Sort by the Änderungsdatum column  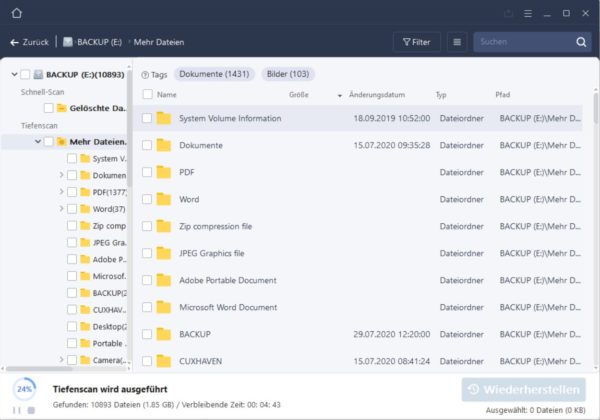[377, 94]
